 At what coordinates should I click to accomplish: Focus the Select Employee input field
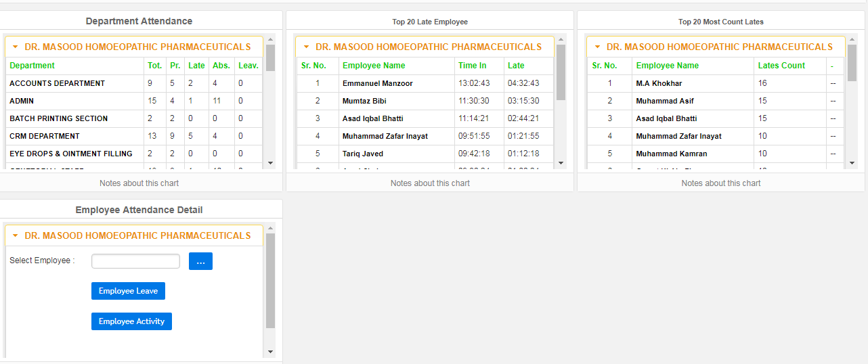click(135, 261)
